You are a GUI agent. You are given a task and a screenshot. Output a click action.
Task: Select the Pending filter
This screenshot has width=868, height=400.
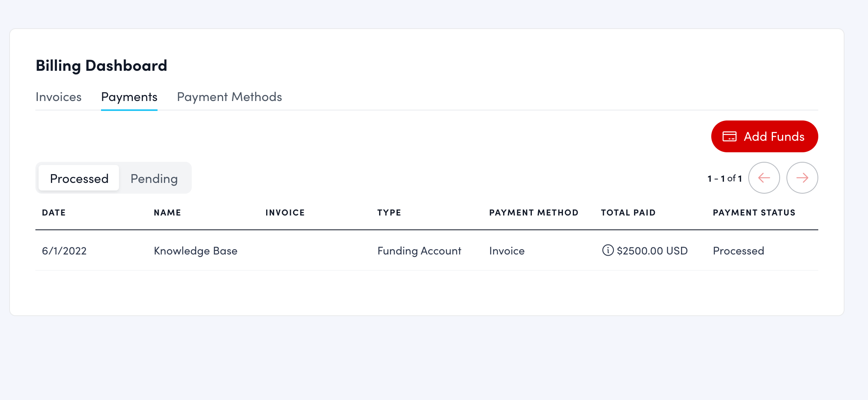154,178
